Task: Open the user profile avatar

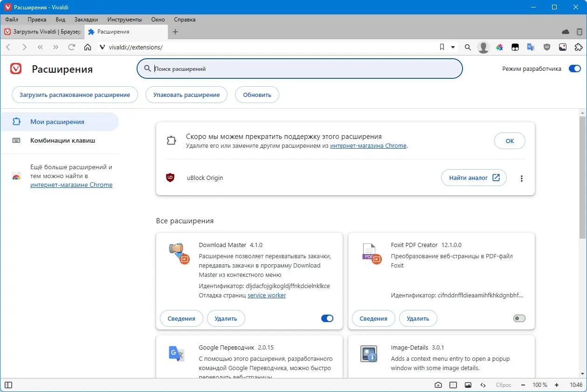Action: tap(483, 47)
